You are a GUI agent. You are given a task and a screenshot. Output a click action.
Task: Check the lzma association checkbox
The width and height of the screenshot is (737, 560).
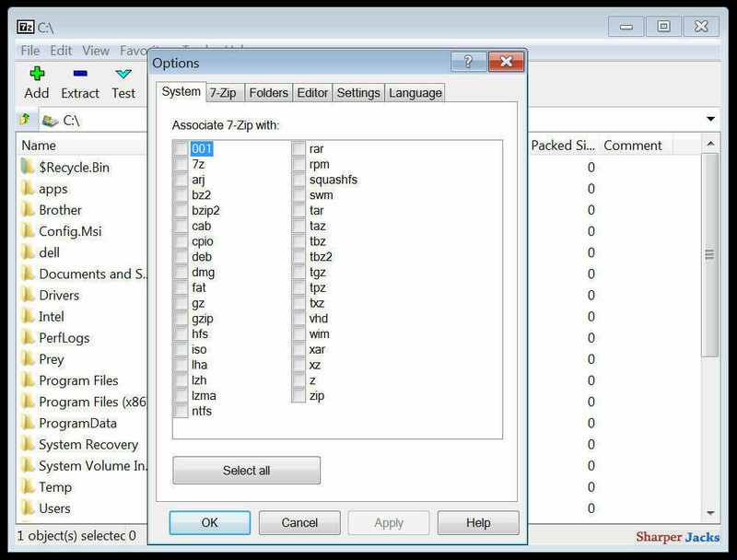(181, 395)
